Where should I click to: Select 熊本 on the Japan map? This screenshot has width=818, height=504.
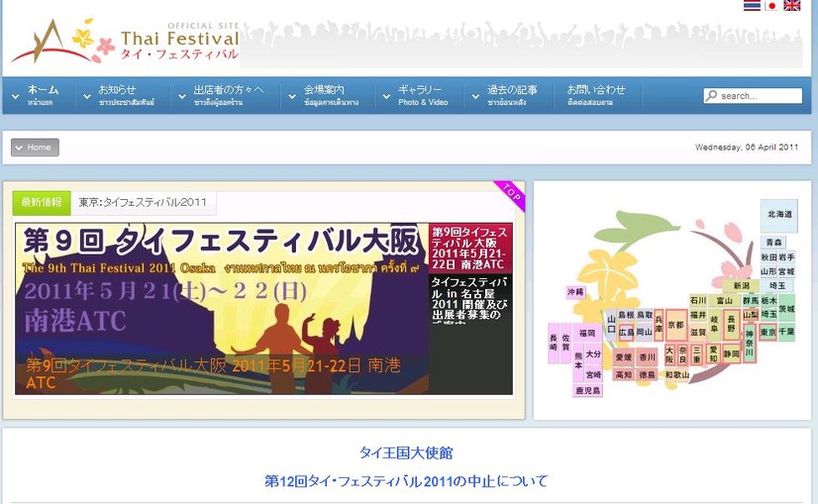[x=578, y=362]
